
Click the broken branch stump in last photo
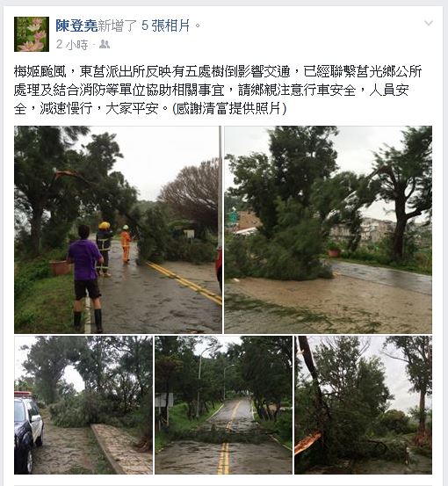[x=307, y=443]
